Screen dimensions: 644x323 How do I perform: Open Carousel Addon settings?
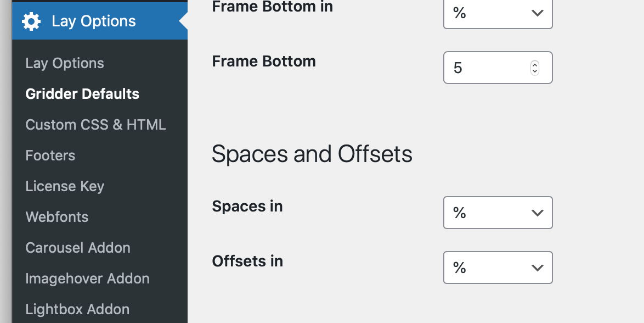click(78, 248)
